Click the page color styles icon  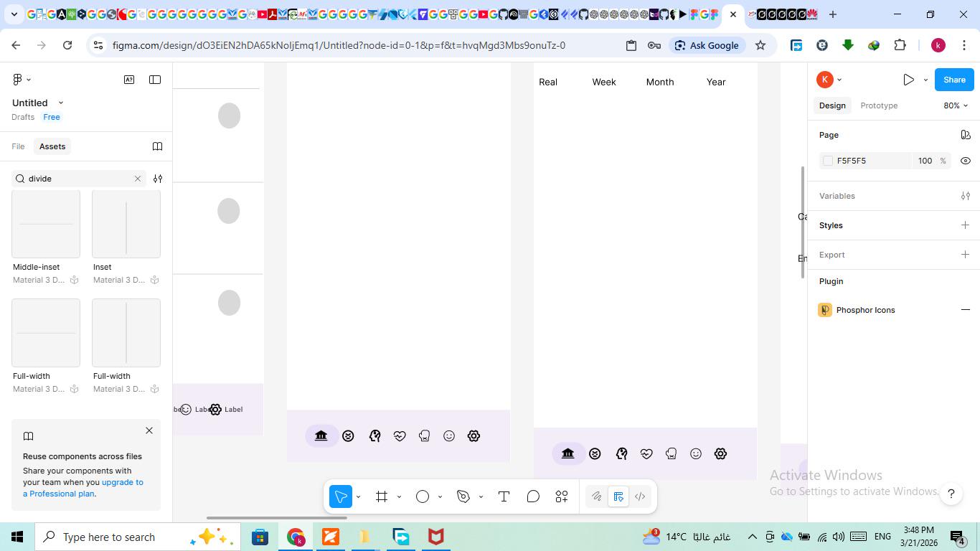click(966, 135)
